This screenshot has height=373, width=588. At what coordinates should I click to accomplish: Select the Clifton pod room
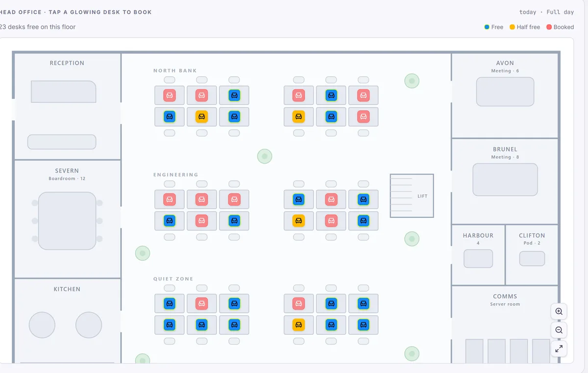(x=532, y=258)
